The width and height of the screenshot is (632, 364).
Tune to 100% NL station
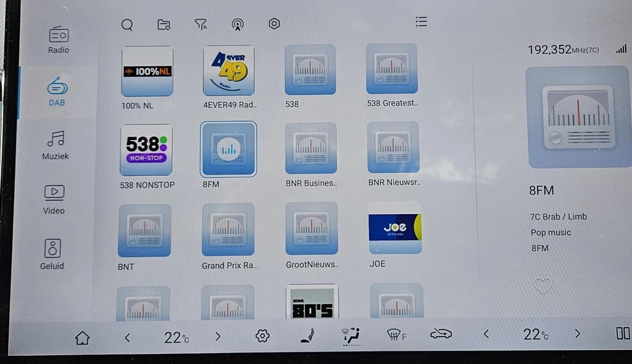coord(147,72)
